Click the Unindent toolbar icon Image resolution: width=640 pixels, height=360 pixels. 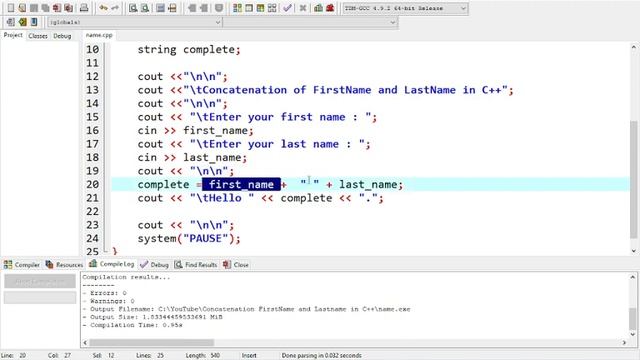[203, 8]
